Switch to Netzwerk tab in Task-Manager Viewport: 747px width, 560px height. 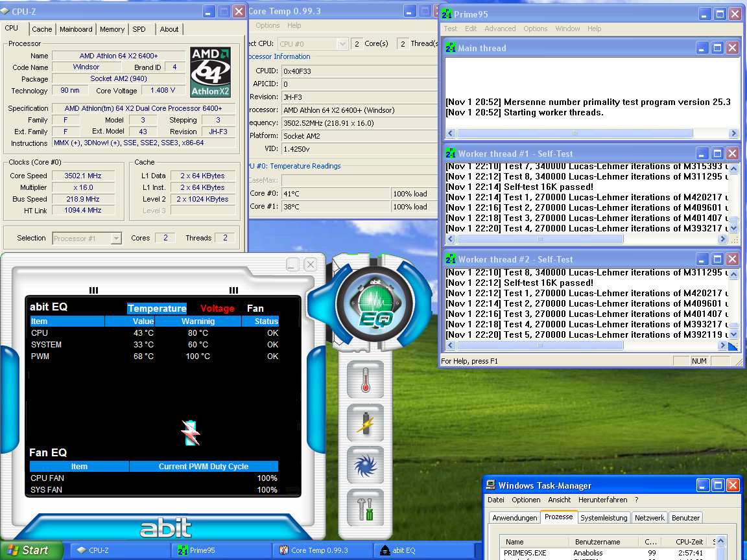coord(649,518)
